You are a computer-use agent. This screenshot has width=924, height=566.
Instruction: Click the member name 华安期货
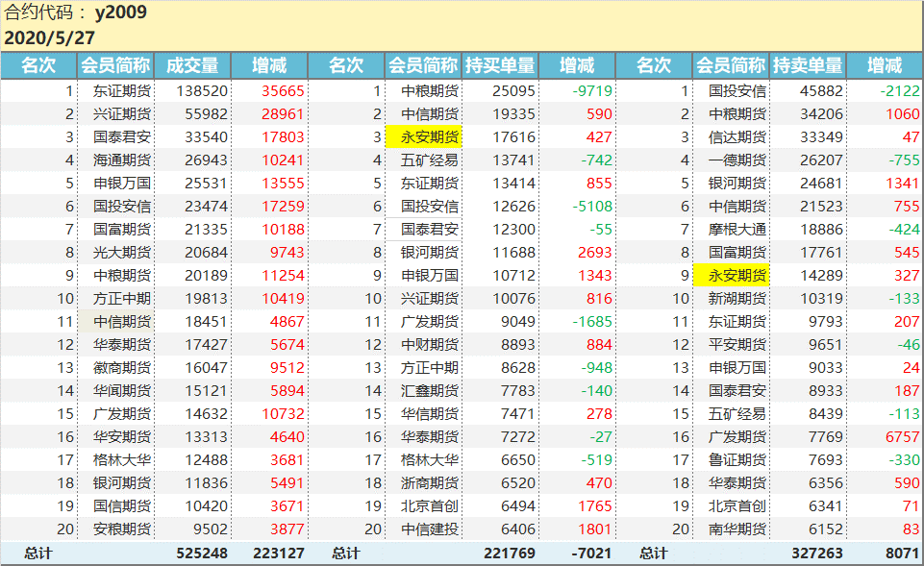(x=122, y=437)
